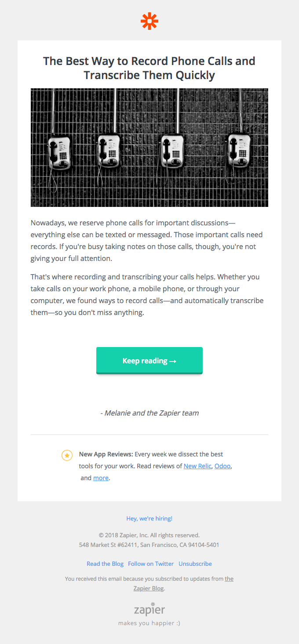
Task: Open the underlined Zapier Blog link in footer
Action: 149,588
